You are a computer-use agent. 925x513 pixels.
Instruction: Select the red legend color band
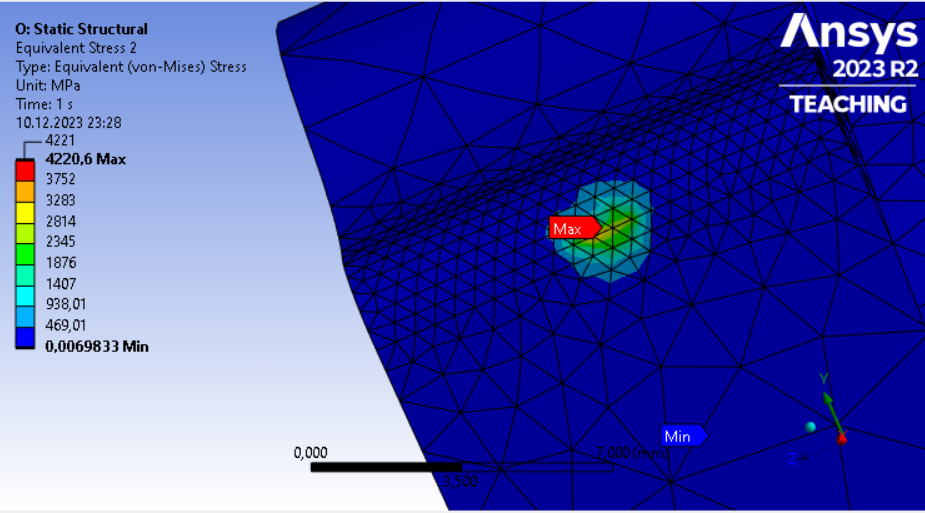[25, 170]
